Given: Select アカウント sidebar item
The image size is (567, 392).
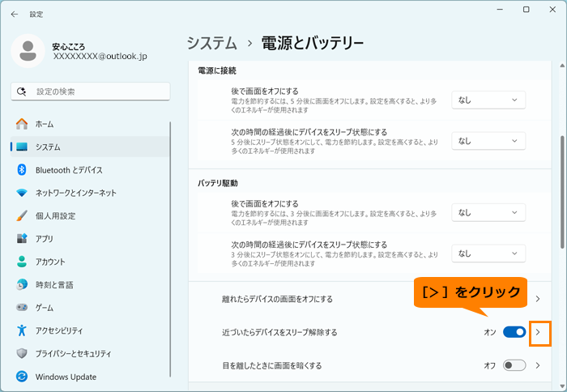Looking at the screenshot, I should [90, 262].
